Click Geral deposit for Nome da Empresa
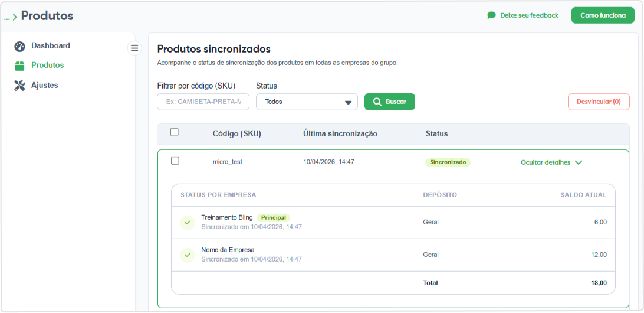This screenshot has width=644, height=313. click(x=431, y=255)
